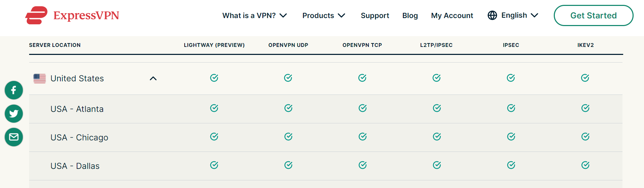Viewport: 644px width, 188px height.
Task: Open the English language selector
Action: tap(520, 15)
